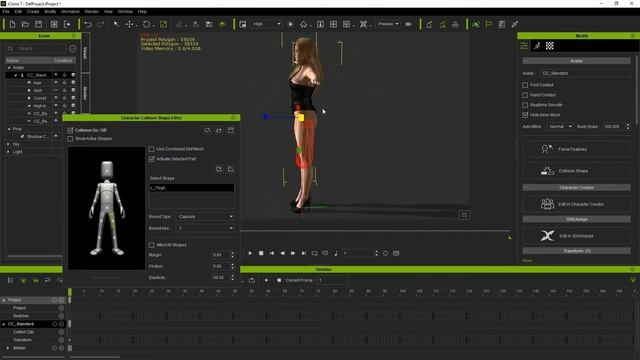The height and width of the screenshot is (360, 640).
Task: Choose the Rotate object tool
Action: point(147,24)
